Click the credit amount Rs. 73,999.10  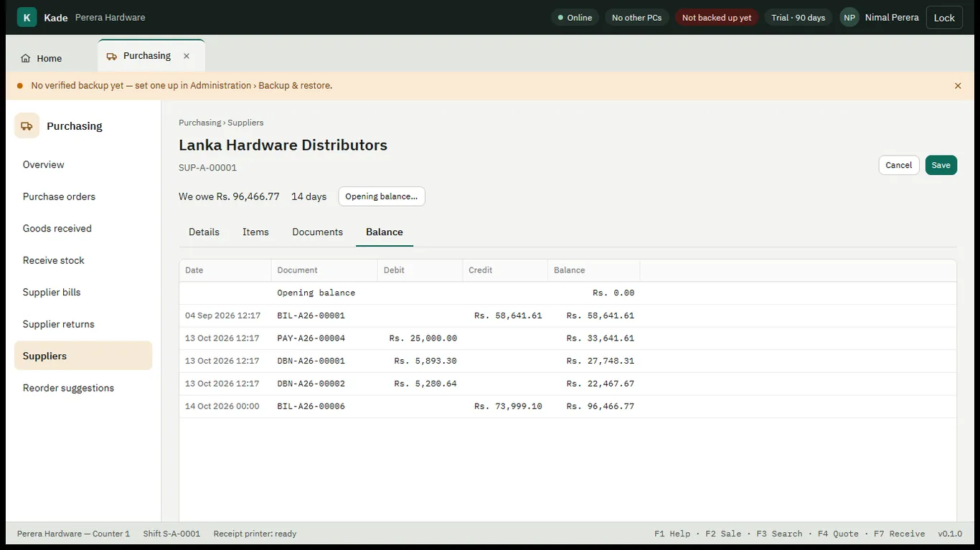(508, 406)
